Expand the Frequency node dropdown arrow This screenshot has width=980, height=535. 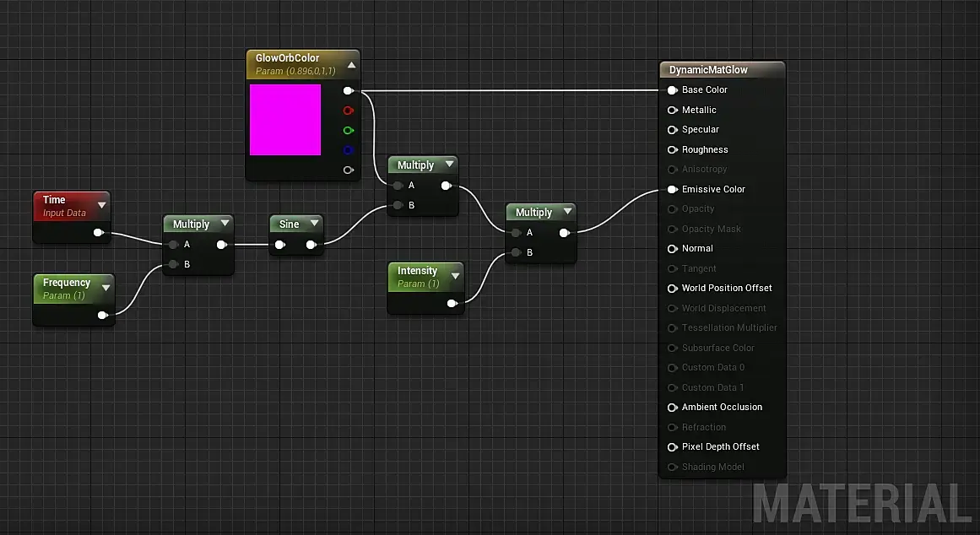tap(106, 288)
